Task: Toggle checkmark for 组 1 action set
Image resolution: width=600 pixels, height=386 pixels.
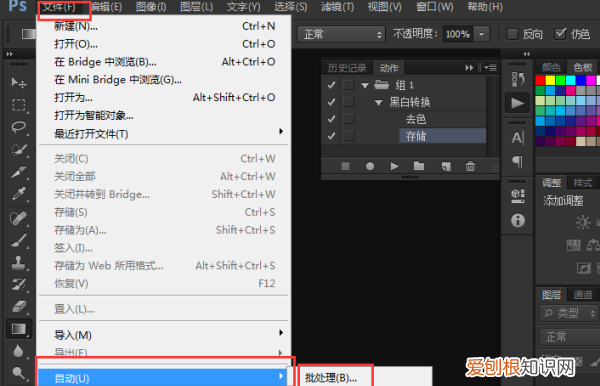Action: [x=331, y=85]
